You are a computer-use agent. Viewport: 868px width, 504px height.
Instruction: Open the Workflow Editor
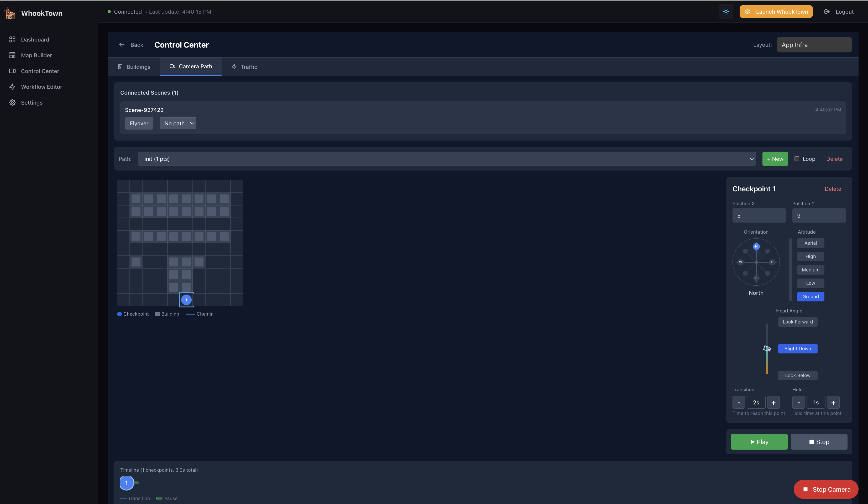[42, 86]
